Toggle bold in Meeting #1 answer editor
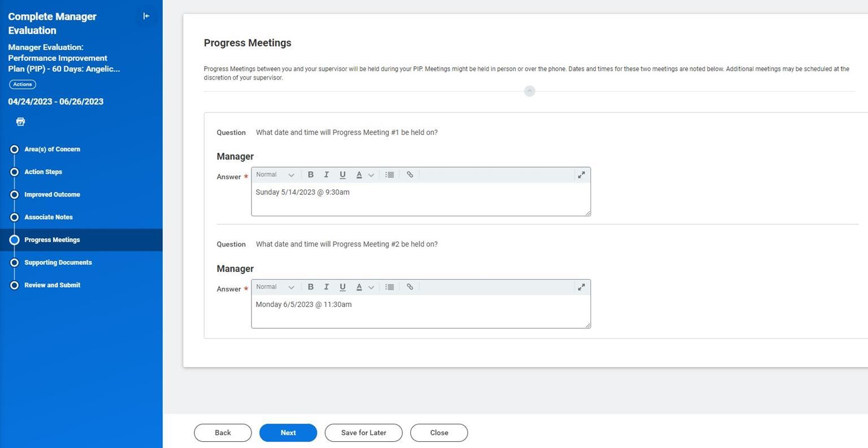The image size is (868, 448). click(310, 175)
